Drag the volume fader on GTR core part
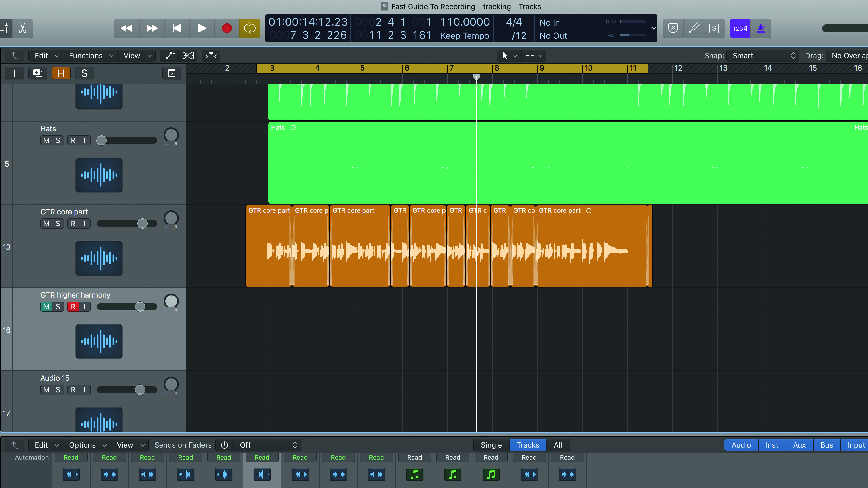This screenshot has width=868, height=488. pyautogui.click(x=142, y=224)
